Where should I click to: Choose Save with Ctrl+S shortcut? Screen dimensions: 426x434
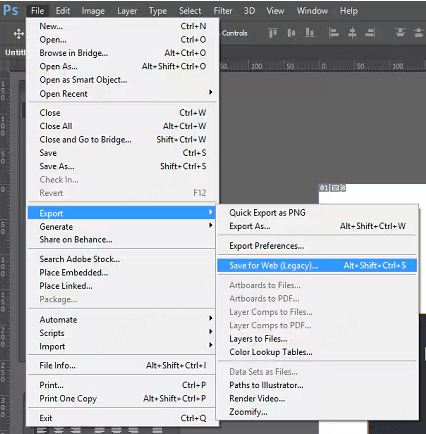[122, 153]
